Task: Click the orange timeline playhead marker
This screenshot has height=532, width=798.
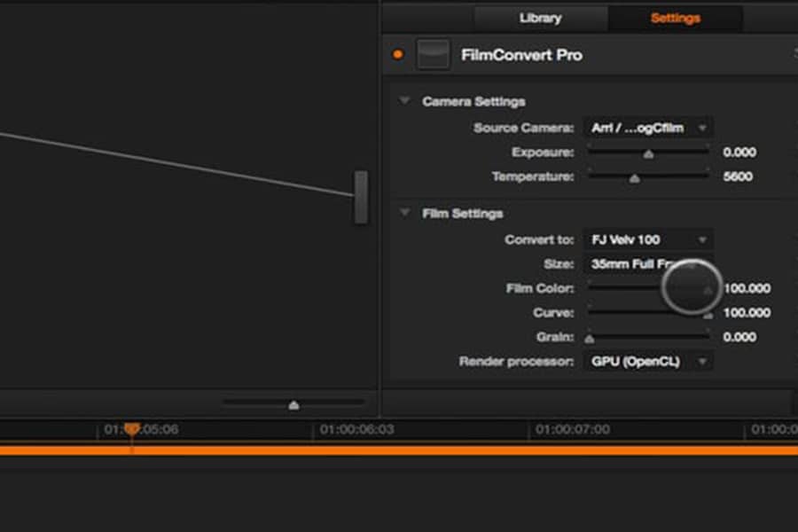Action: [x=132, y=430]
